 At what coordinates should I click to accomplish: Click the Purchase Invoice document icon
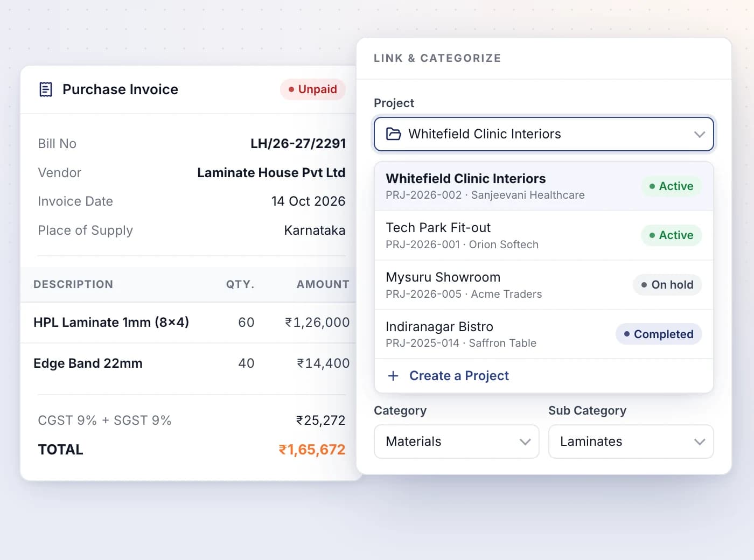tap(46, 89)
